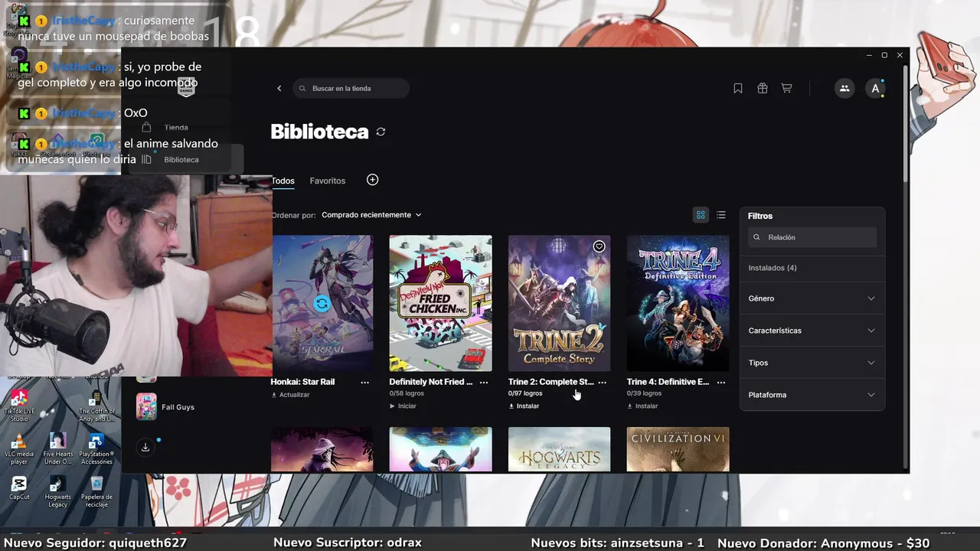This screenshot has height=551, width=980.
Task: Click Iniciar for Definitely Not Fried Chicken
Action: [x=403, y=406]
